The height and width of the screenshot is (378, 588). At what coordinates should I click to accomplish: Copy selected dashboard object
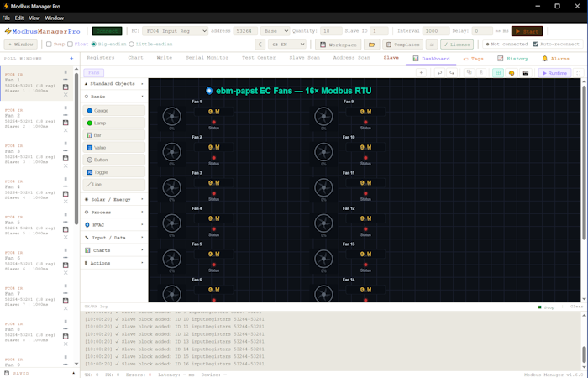tap(469, 73)
